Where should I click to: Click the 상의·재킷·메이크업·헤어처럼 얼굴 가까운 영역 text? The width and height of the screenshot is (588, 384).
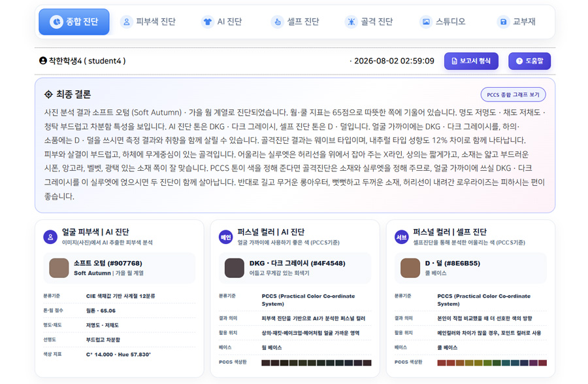(310, 333)
